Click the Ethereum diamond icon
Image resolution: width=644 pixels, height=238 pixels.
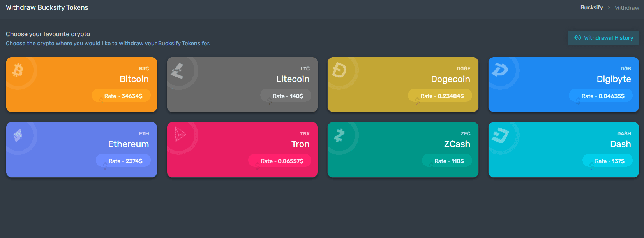[x=18, y=135]
